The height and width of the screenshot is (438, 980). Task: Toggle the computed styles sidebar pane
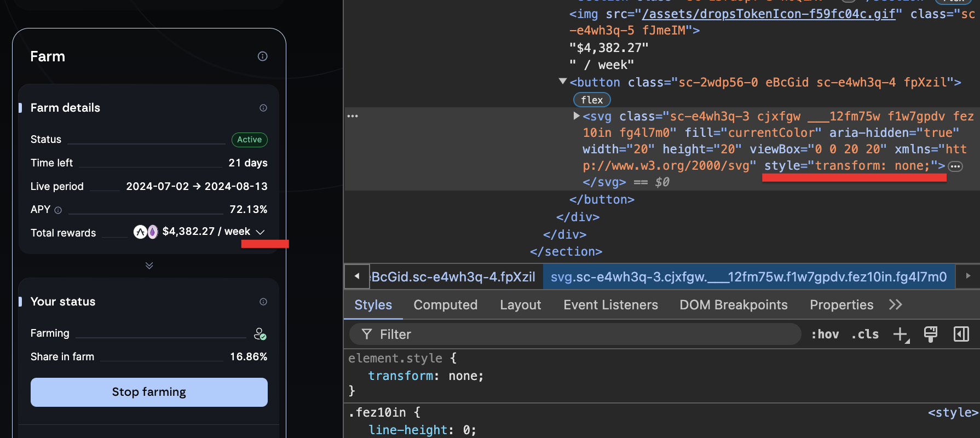coord(961,335)
